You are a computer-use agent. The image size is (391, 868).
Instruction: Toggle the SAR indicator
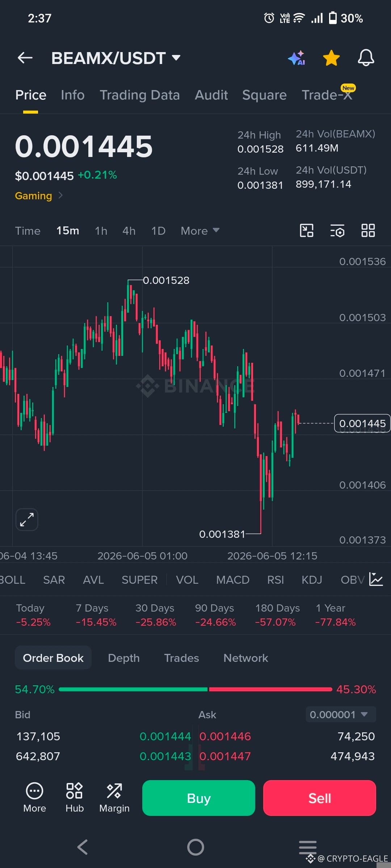click(54, 580)
